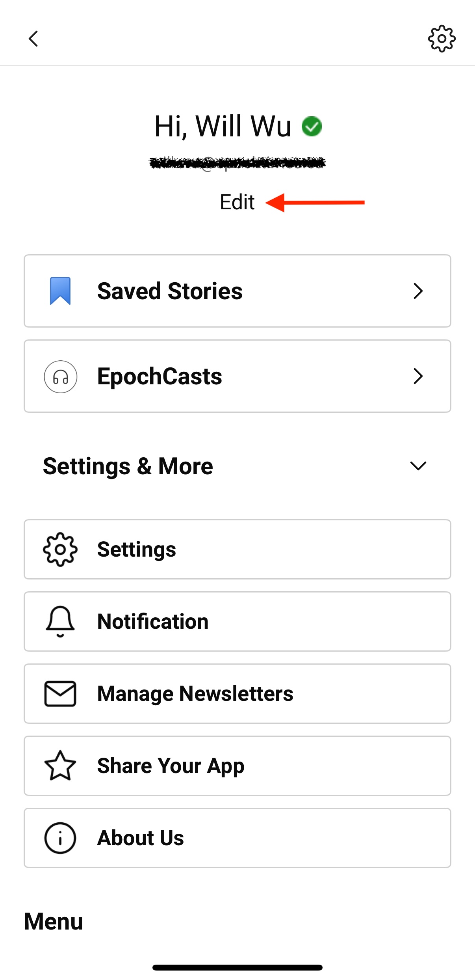This screenshot has width=475, height=980.
Task: Tap the envelope icon for newsletters
Action: (60, 693)
